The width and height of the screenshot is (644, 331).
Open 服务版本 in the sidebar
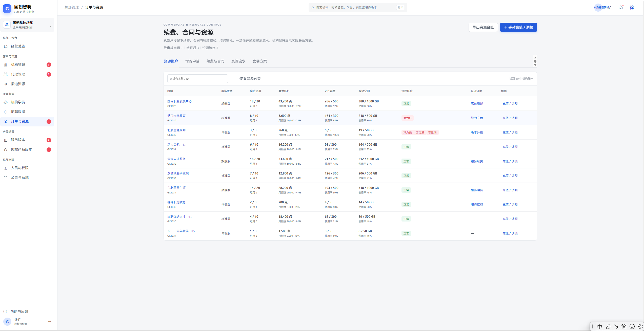tap(27, 140)
